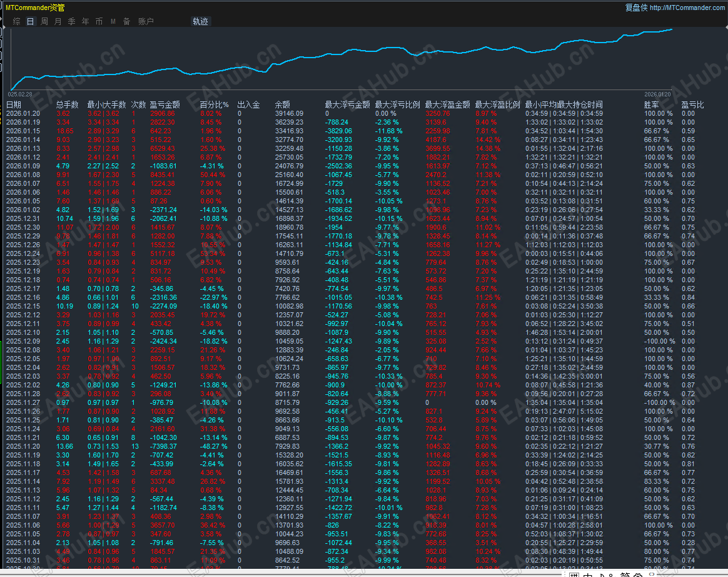
Task: Open the 币 currency tab
Action: pyautogui.click(x=99, y=21)
